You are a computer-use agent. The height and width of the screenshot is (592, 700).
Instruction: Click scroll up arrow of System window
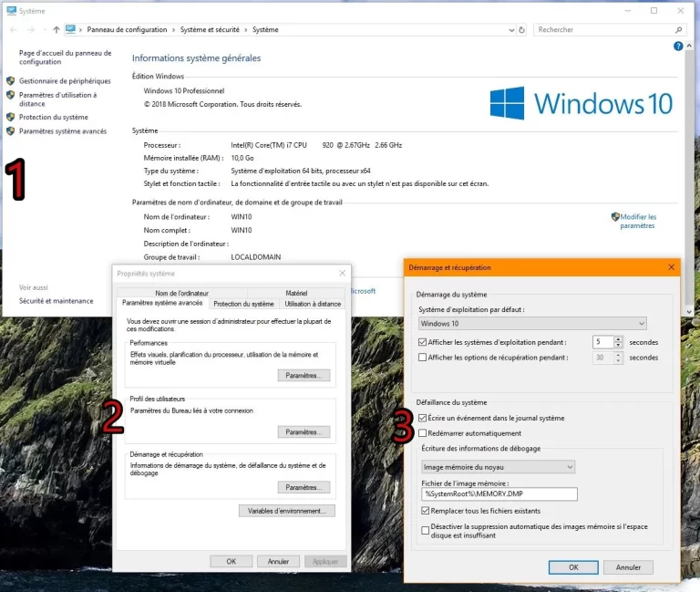coord(689,46)
